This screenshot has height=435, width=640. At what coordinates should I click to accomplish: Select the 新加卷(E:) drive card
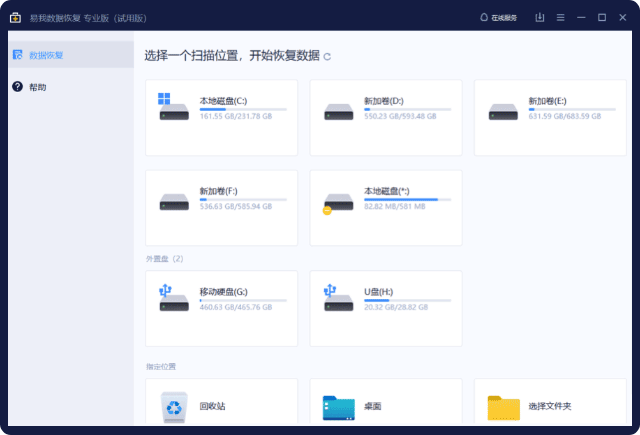(550, 118)
